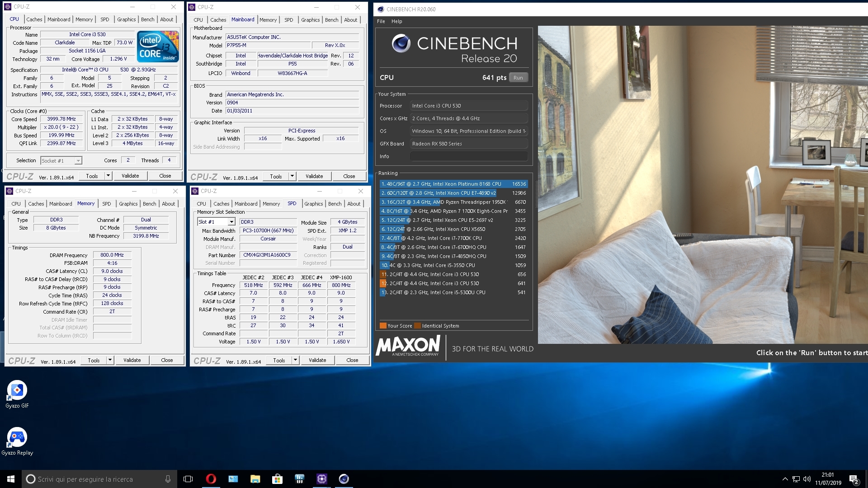
Task: Start the Cinebench CPU test with Run
Action: (518, 78)
